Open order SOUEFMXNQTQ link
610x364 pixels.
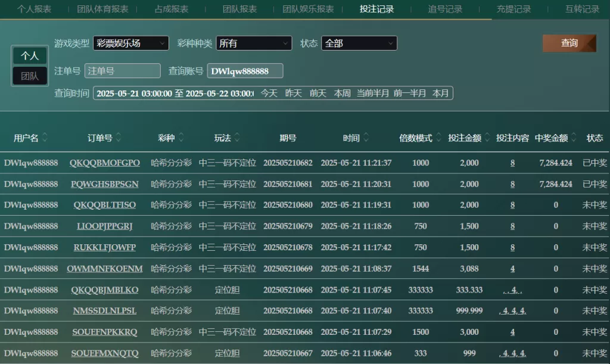105,353
